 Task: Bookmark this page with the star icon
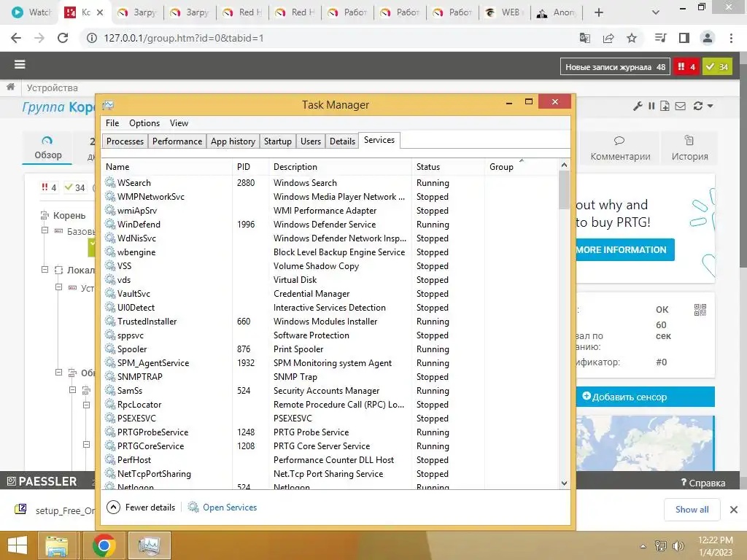click(632, 38)
